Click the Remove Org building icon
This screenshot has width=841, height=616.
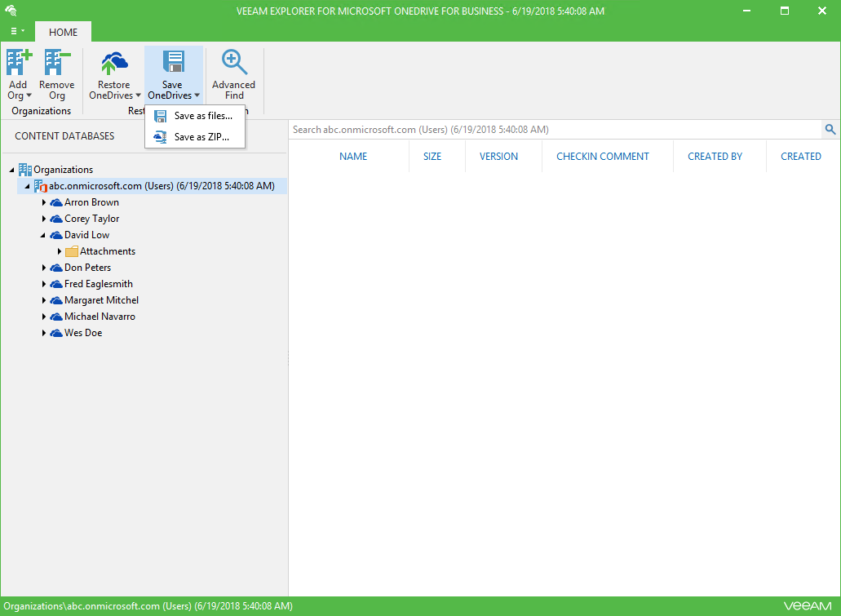(x=57, y=62)
